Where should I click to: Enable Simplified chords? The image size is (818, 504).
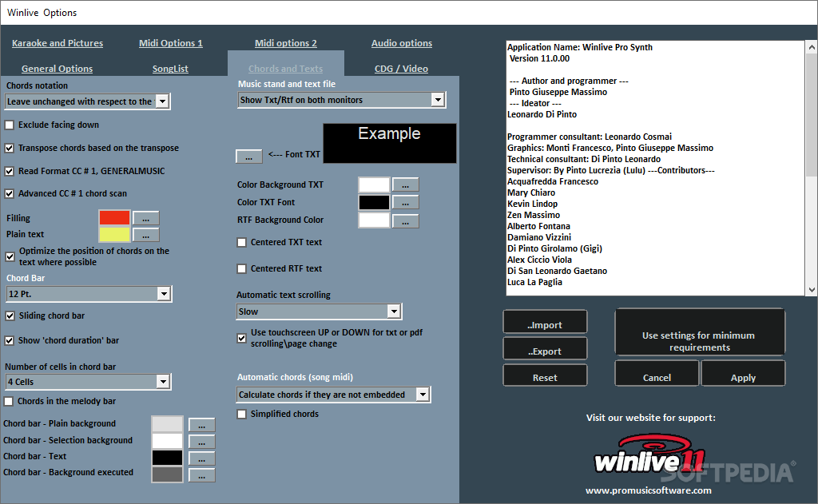click(x=242, y=414)
